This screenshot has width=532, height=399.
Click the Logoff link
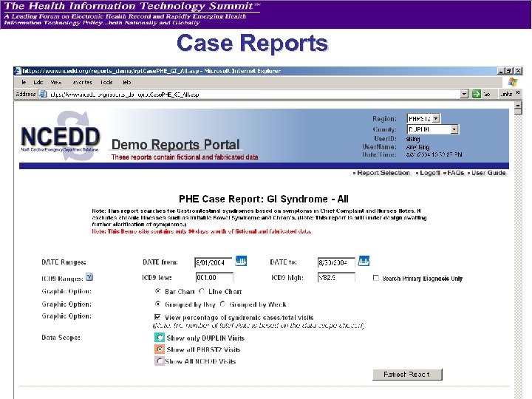point(430,173)
